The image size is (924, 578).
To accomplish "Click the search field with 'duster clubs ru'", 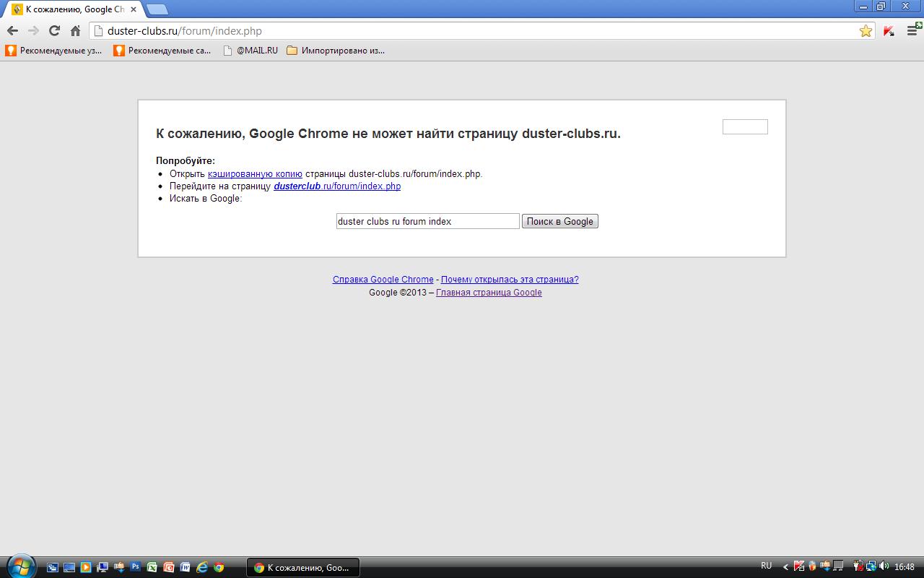I will click(x=427, y=222).
